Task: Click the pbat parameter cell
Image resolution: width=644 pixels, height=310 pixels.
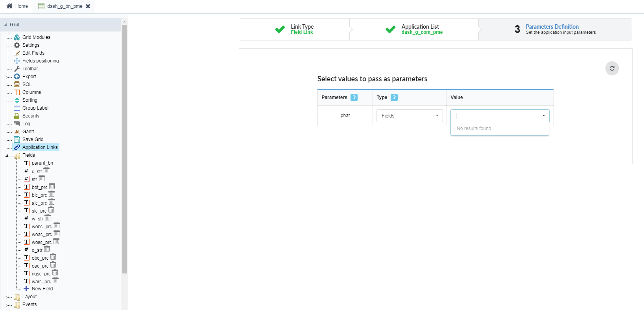Action: [x=345, y=116]
